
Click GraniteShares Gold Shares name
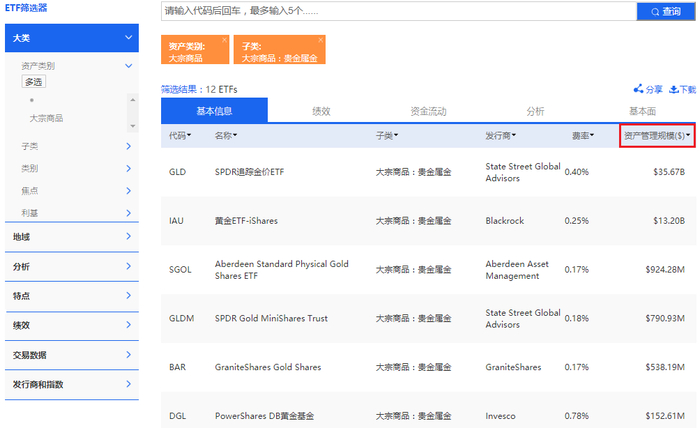[x=268, y=367]
